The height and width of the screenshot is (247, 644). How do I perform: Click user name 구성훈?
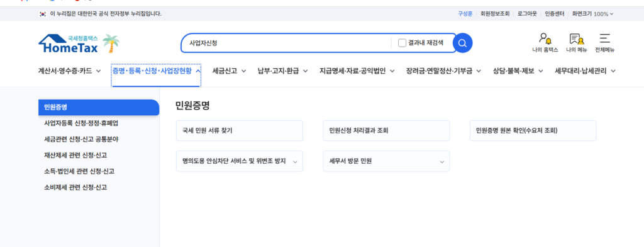pos(465,14)
